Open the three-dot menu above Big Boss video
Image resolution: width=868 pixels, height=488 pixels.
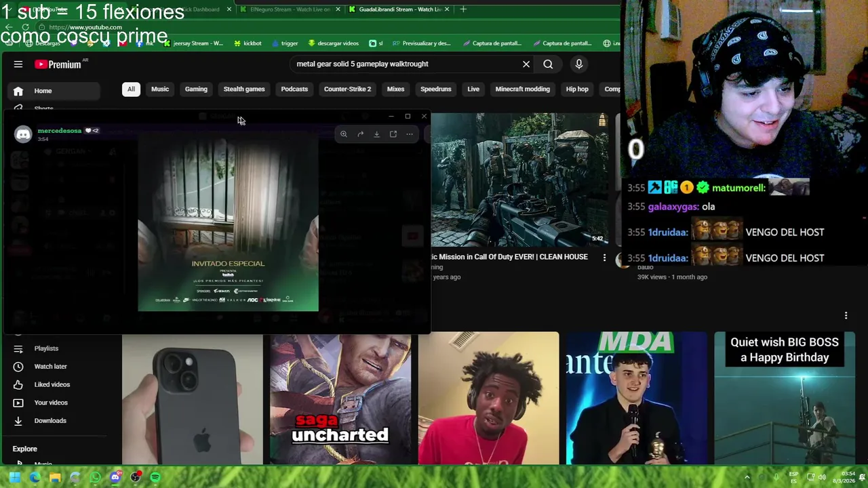(x=846, y=316)
